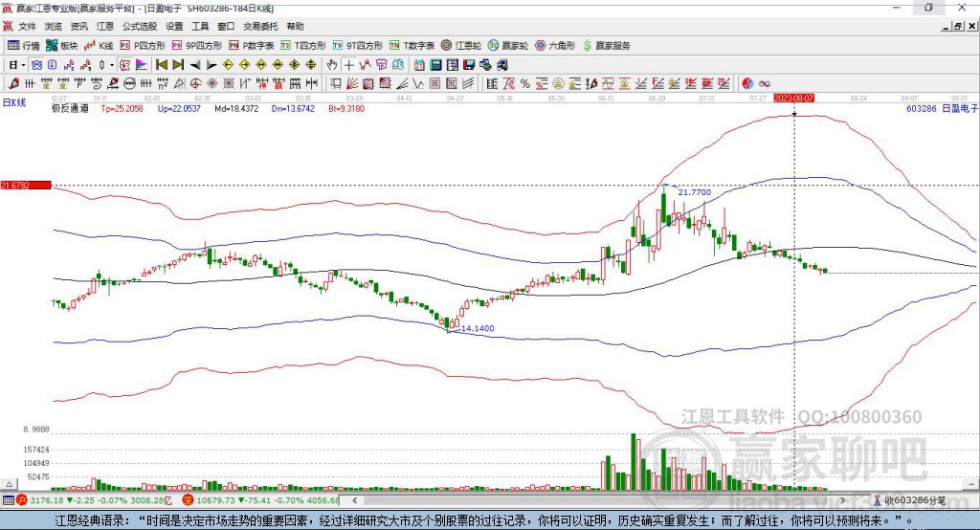Click the Tp=25.2058 value
This screenshot has height=530, width=980.
[x=122, y=108]
